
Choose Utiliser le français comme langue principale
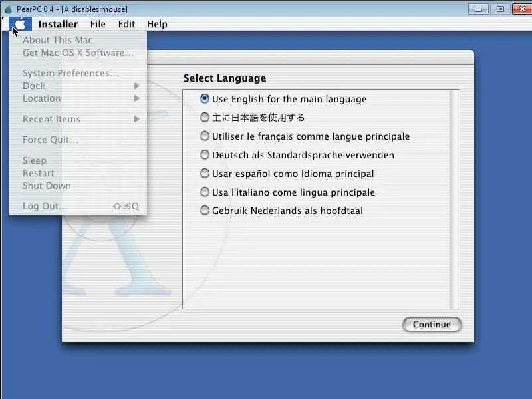(305, 136)
